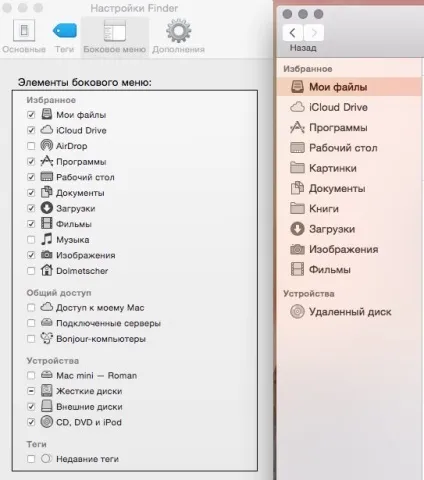The height and width of the screenshot is (480, 424).
Task: Click the AirDrop icon in preferences list
Action: [47, 145]
